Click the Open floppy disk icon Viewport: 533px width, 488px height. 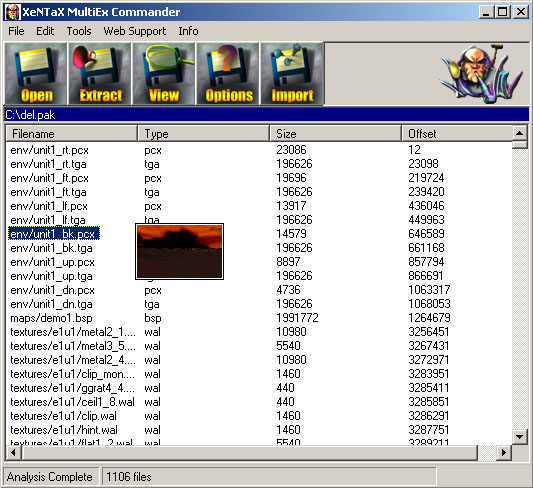coord(35,73)
